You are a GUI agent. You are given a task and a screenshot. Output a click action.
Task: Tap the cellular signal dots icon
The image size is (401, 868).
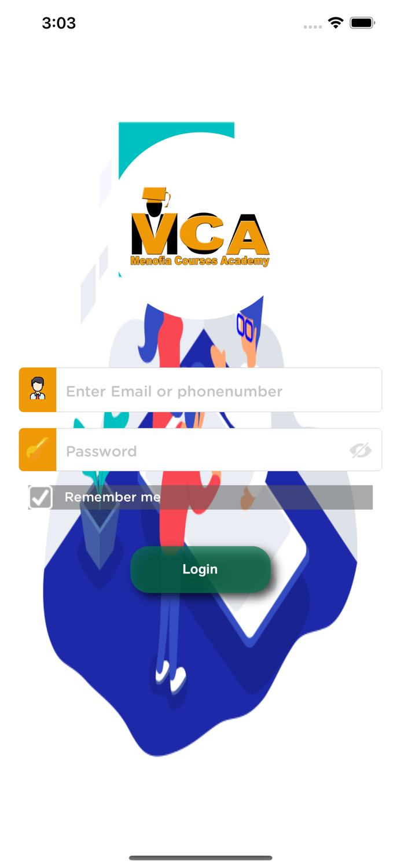click(x=312, y=27)
